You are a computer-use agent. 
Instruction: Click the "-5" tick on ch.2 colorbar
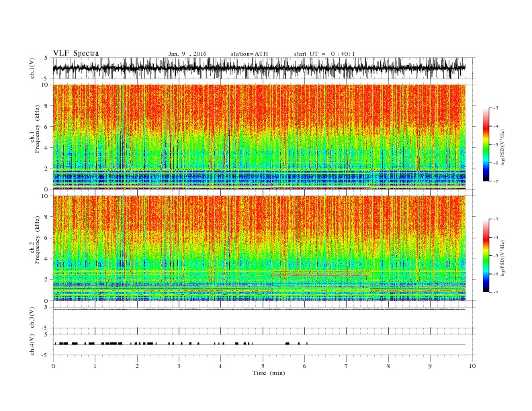[496, 255]
